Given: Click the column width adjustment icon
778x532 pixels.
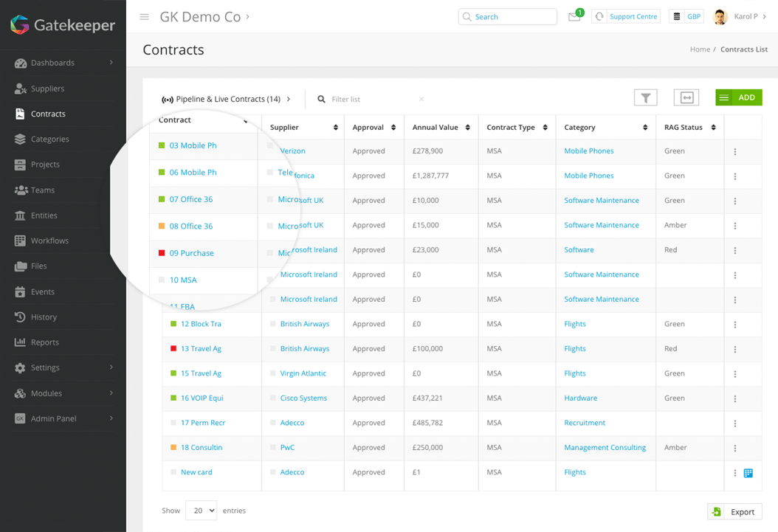Looking at the screenshot, I should point(687,97).
